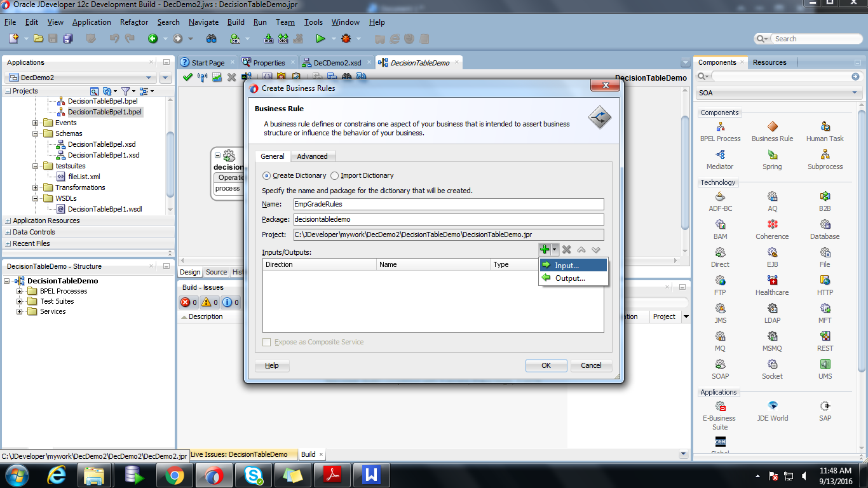This screenshot has width=868, height=488.
Task: Click the Help button
Action: (272, 365)
